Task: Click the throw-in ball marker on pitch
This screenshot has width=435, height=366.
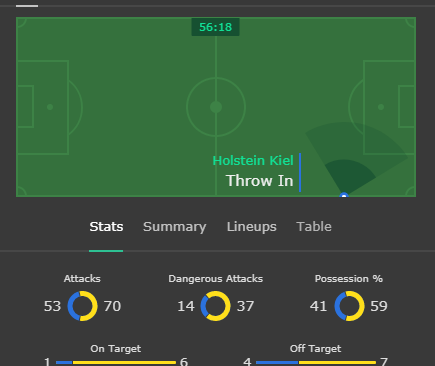Action: coord(344,195)
